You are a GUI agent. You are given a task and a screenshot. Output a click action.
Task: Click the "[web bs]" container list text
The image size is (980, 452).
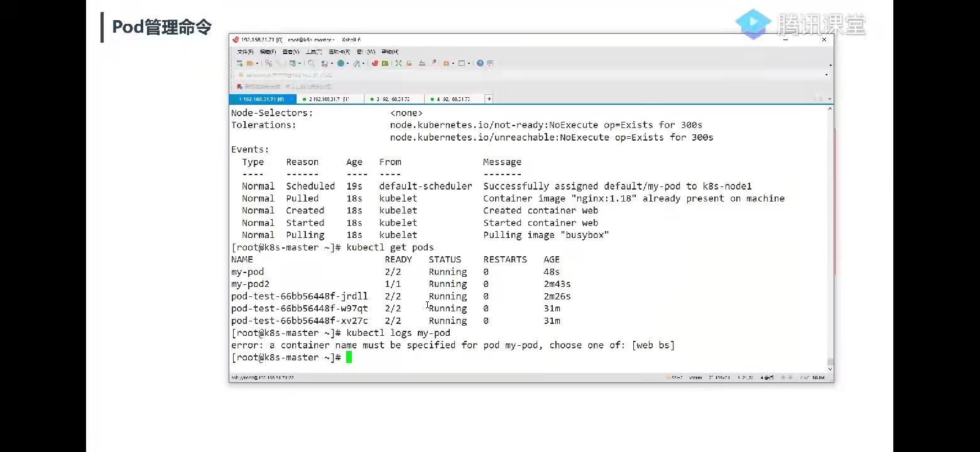click(x=653, y=345)
